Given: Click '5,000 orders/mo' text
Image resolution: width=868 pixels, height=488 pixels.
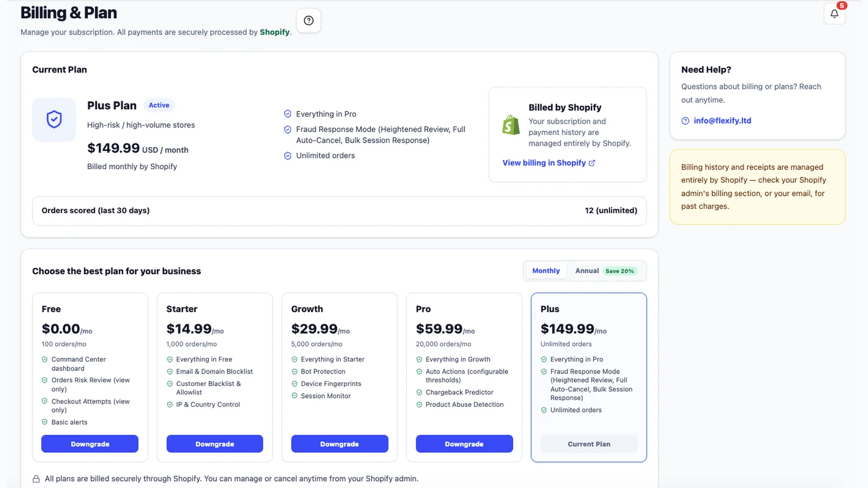Looking at the screenshot, I should click(x=317, y=344).
